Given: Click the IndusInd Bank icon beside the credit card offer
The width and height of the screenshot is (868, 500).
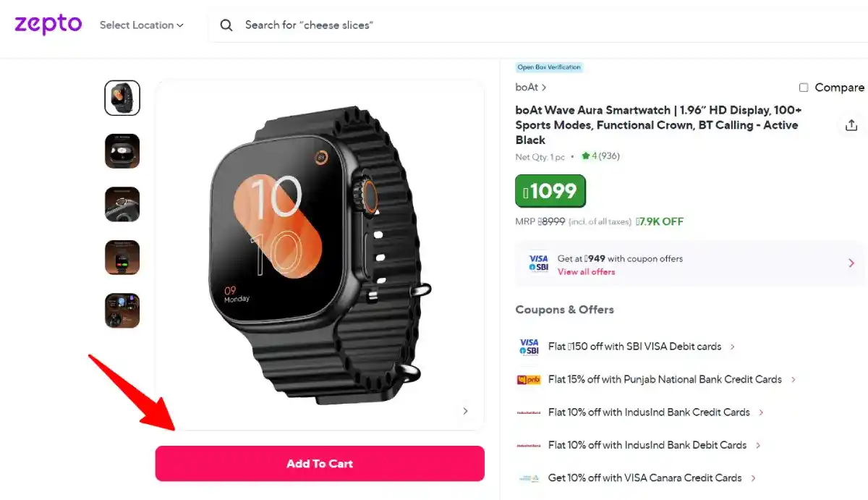Looking at the screenshot, I should (x=529, y=412).
